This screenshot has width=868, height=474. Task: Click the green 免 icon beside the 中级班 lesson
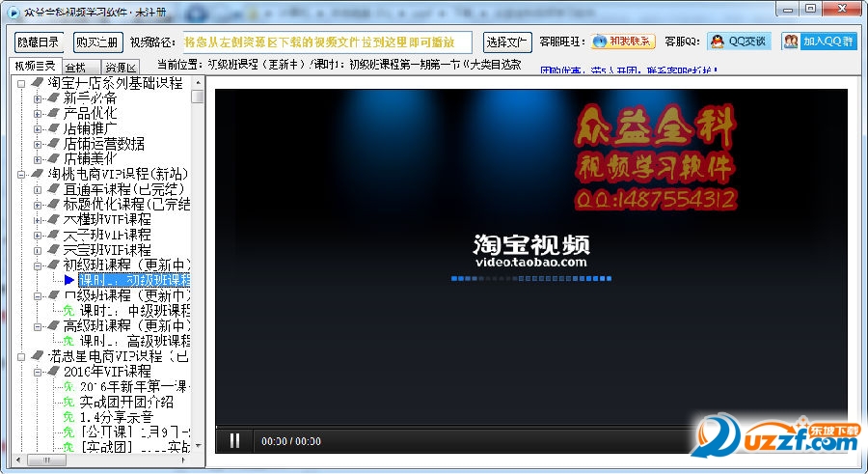(x=68, y=311)
